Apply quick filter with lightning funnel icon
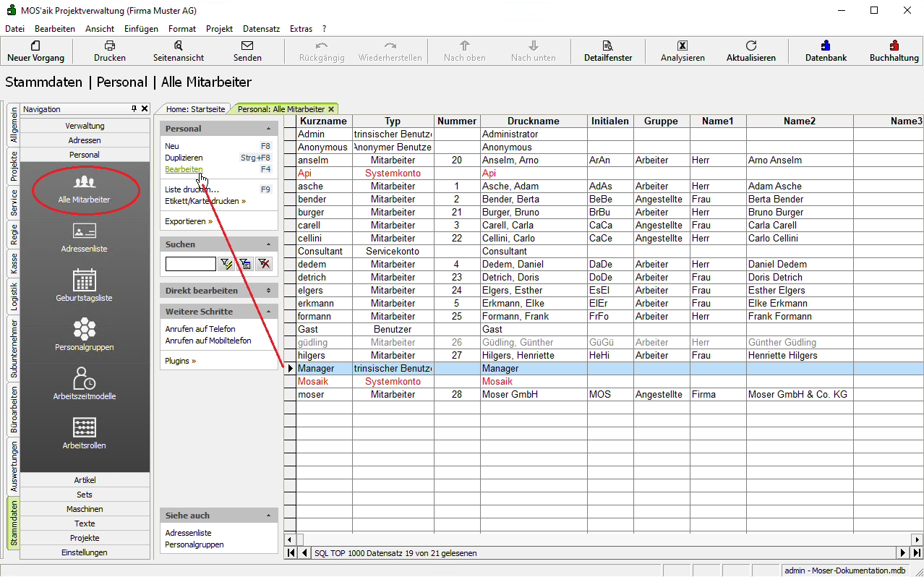 [226, 264]
